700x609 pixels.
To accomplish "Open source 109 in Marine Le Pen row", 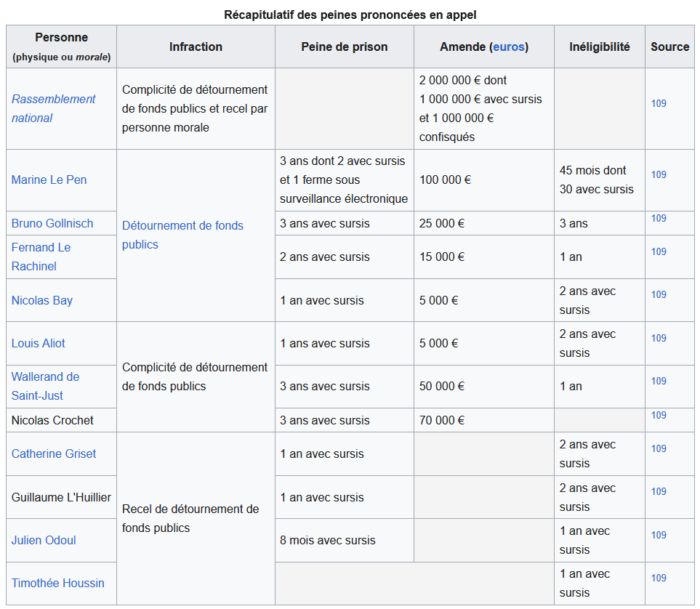I will (x=659, y=174).
